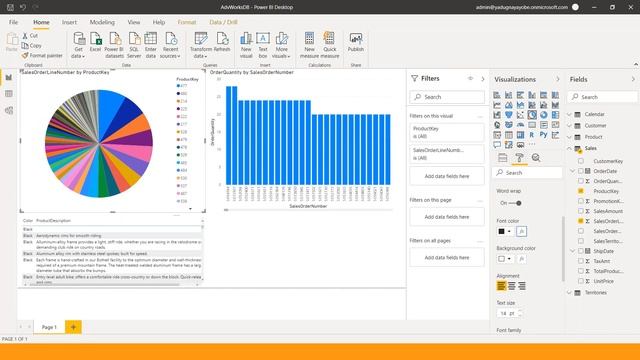Open the Help tab
This screenshot has height=360, width=640.
159,22
